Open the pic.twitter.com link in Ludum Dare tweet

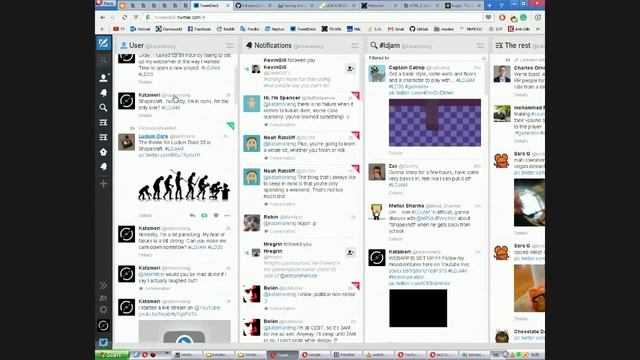pos(169,155)
